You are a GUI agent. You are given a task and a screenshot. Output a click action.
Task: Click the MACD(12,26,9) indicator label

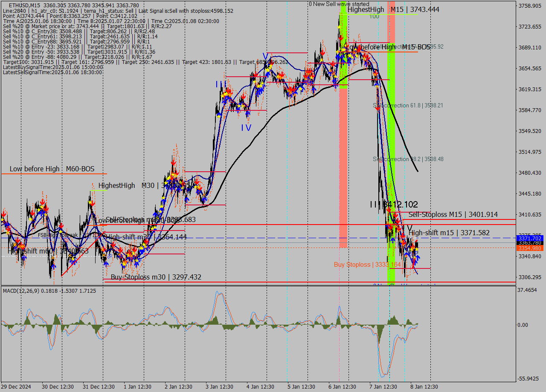pos(49,291)
